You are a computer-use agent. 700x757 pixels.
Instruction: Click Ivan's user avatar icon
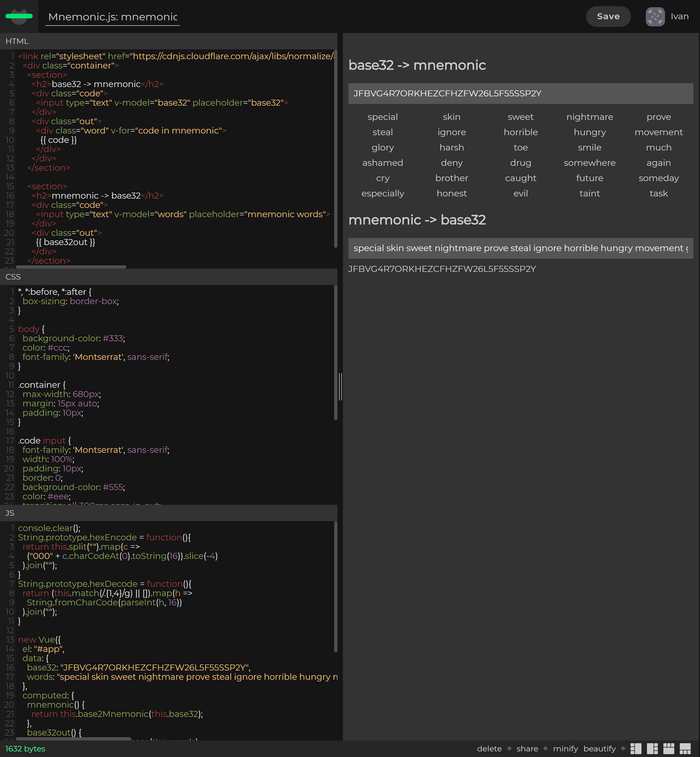tap(655, 16)
